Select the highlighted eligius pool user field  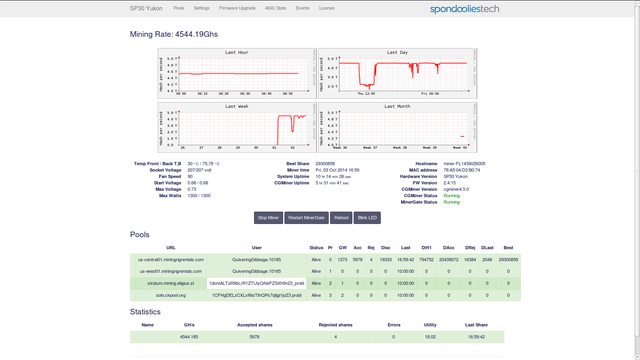pyautogui.click(x=256, y=283)
